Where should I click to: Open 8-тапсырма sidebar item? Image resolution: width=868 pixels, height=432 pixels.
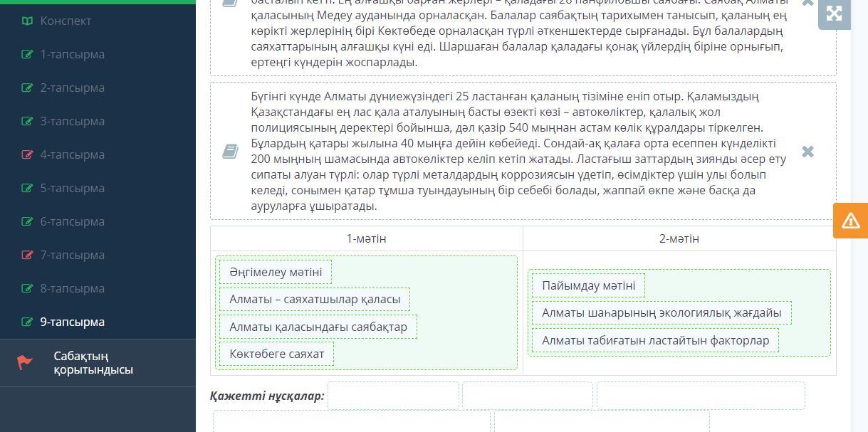click(x=72, y=288)
